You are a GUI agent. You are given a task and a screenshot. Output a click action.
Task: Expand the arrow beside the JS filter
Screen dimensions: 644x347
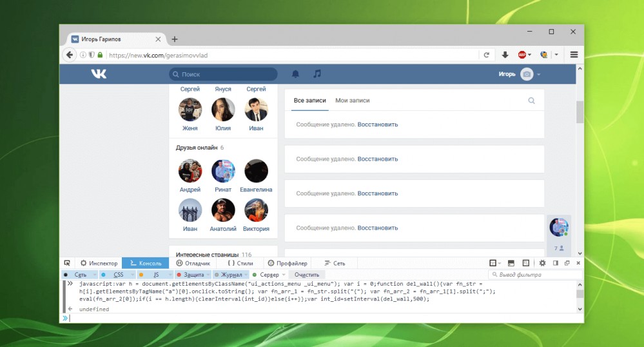(170, 275)
